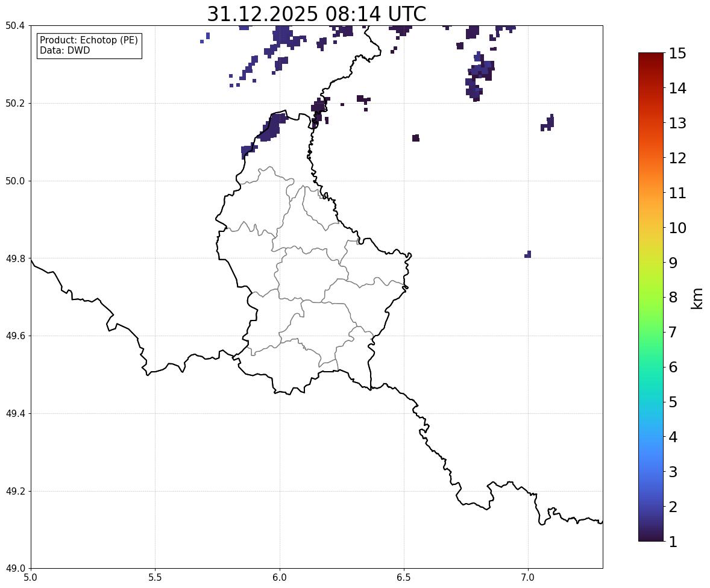Click latitude axis label '50.4'
The height and width of the screenshot is (588, 710).
click(x=15, y=26)
